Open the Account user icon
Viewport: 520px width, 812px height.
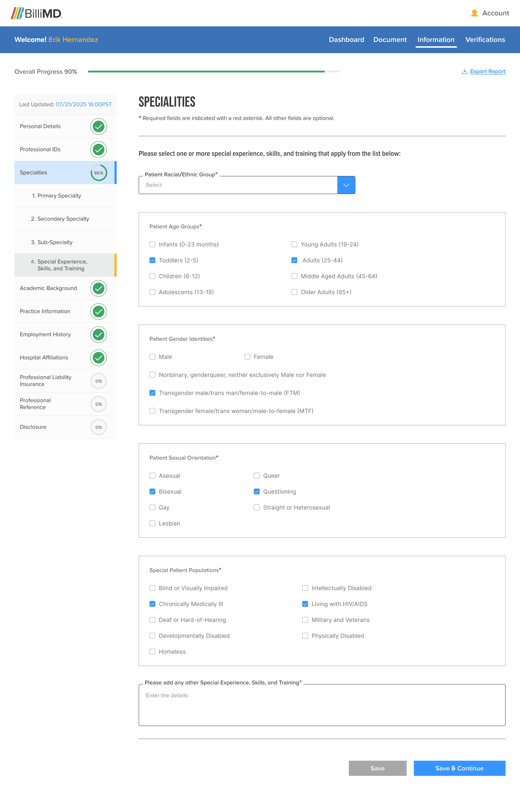474,13
